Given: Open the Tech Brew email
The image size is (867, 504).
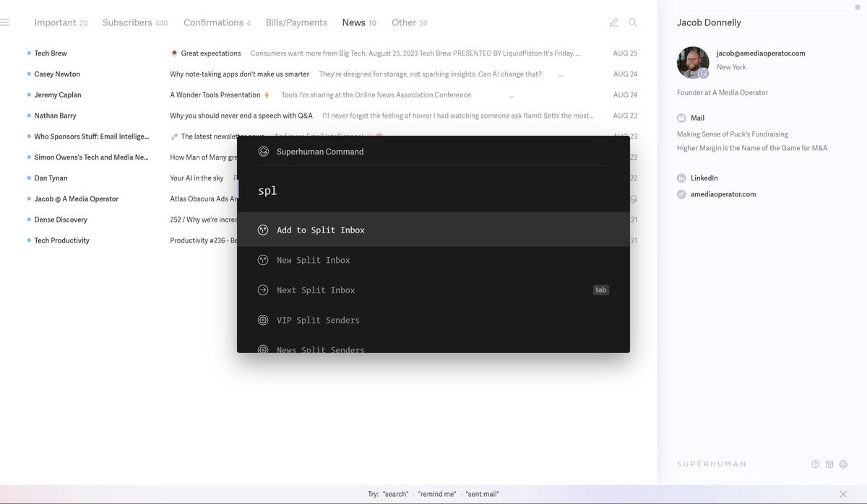Looking at the screenshot, I should click(x=332, y=53).
